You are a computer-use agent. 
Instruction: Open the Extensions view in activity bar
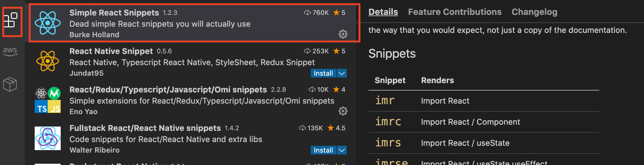[11, 20]
